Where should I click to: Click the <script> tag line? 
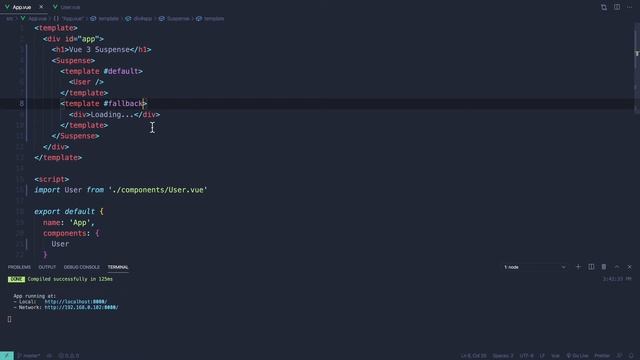pos(52,179)
